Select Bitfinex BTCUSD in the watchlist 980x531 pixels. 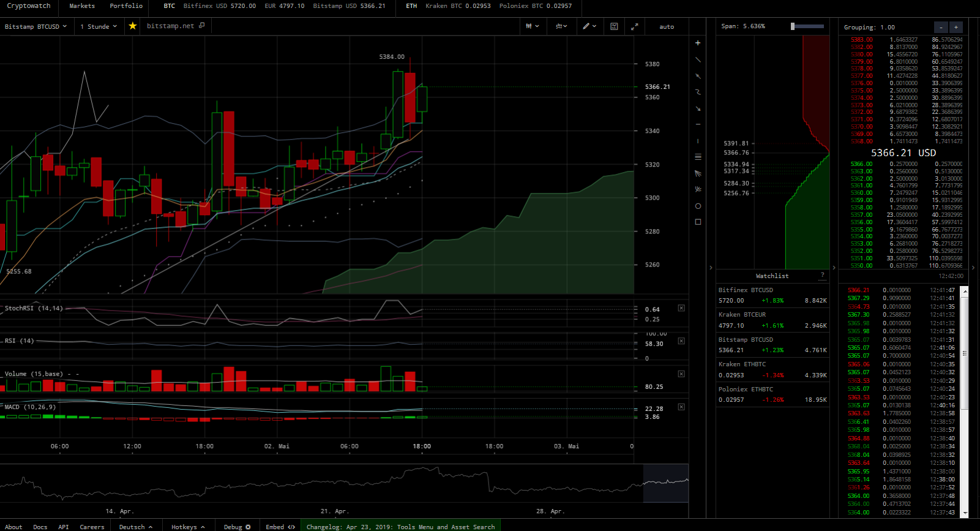[772, 295]
